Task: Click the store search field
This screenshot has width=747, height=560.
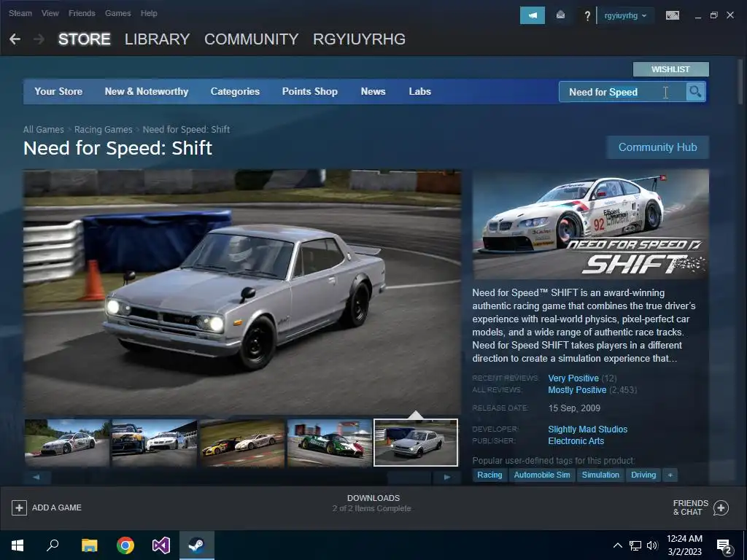Action: tap(623, 92)
